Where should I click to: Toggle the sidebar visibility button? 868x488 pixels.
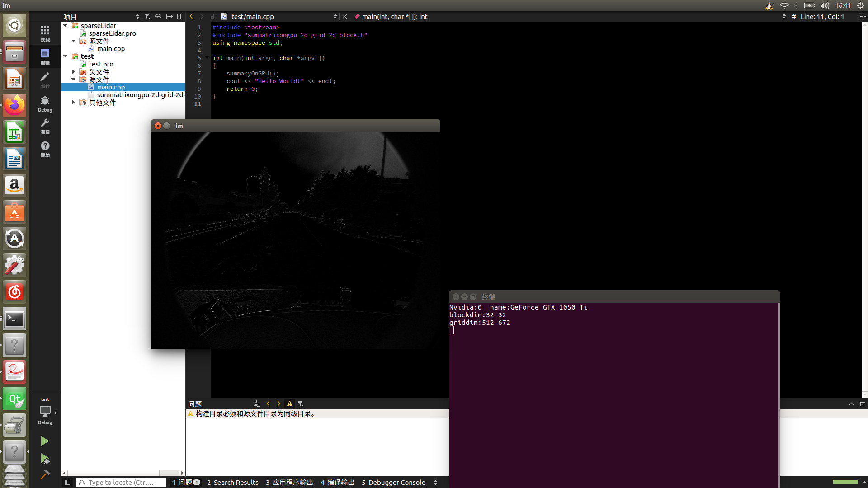click(67, 483)
